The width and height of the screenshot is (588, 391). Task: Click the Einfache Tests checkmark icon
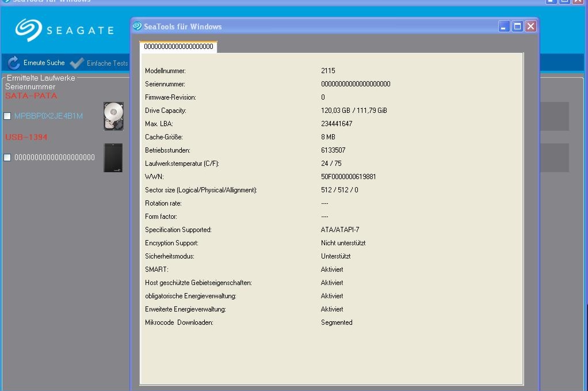coord(77,63)
